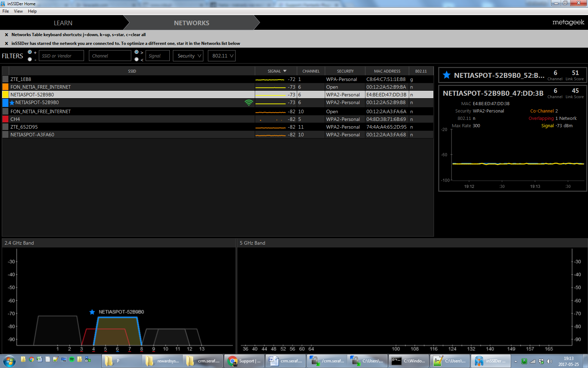This screenshot has width=588, height=368.
Task: Dismiss the starred network notification
Action: point(6,43)
